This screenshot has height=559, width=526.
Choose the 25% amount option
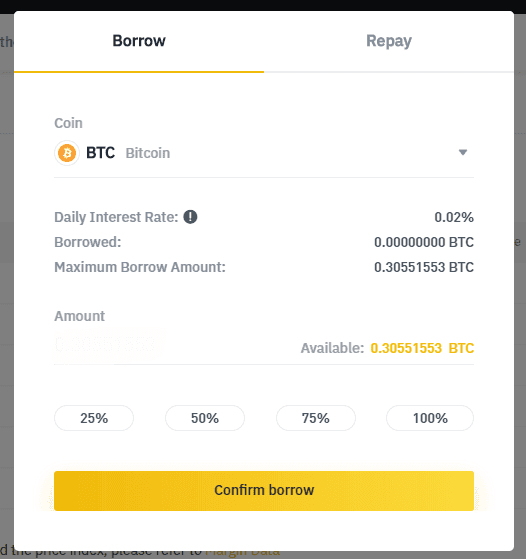(94, 418)
